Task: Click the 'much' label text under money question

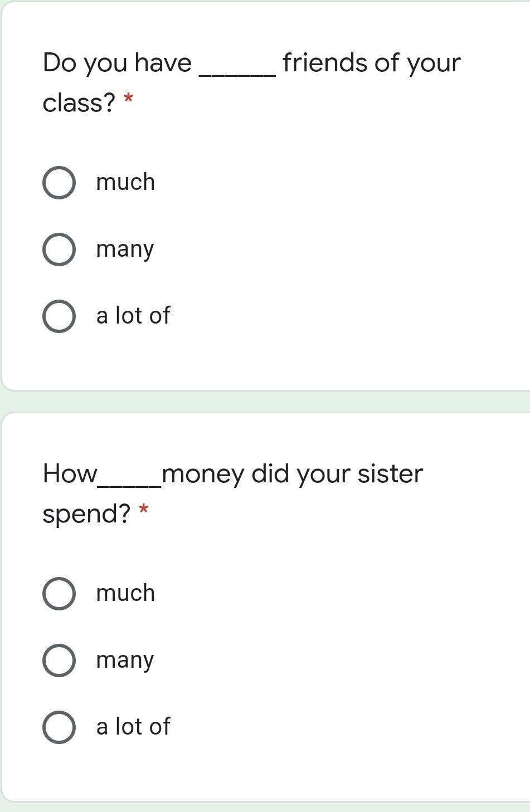Action: tap(125, 593)
